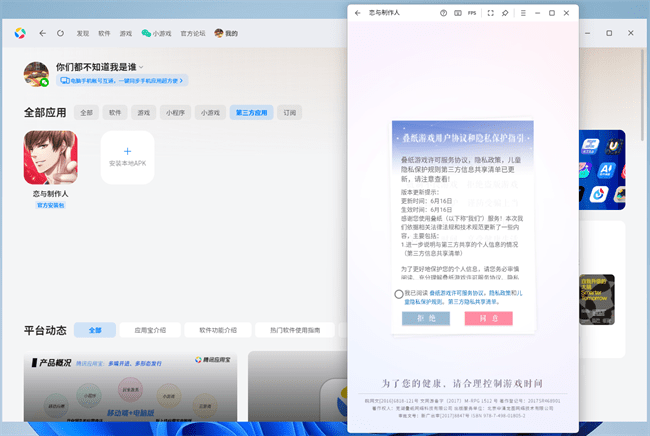650x436 pixels.
Task: Click the 安装本地APK card
Action: [127, 157]
